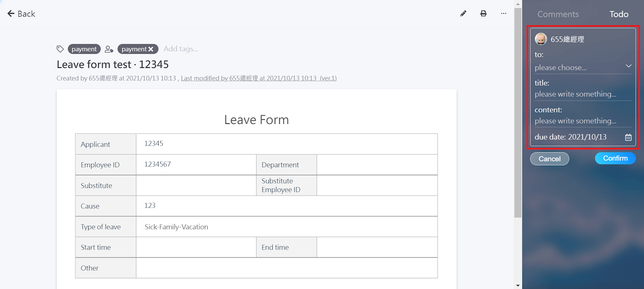Open the due date calendar icon
This screenshot has height=289, width=644.
click(x=628, y=137)
